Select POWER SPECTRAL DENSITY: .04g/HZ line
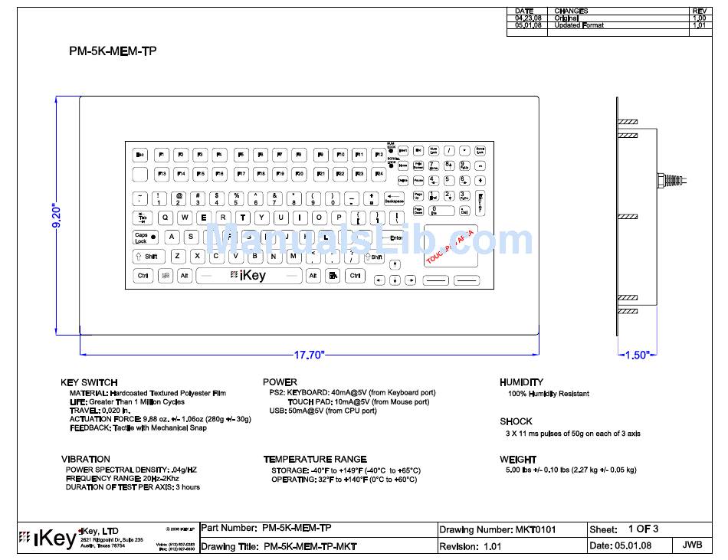This screenshot has width=728, height=560. pyautogui.click(x=131, y=470)
